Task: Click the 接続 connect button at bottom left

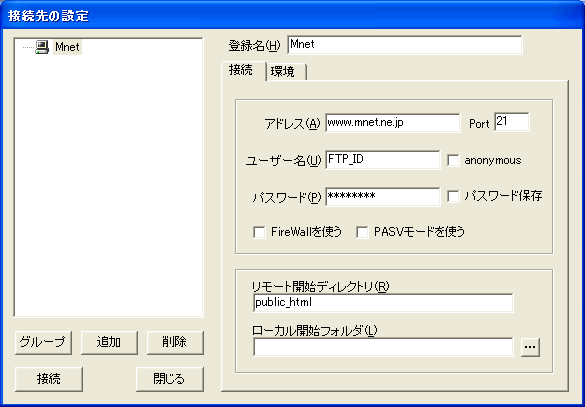Action: point(49,379)
